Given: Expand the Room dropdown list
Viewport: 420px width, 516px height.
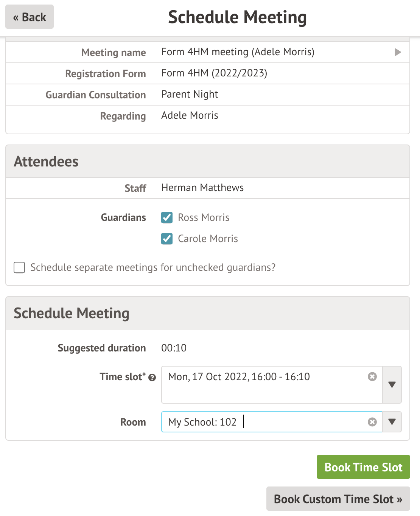Looking at the screenshot, I should [392, 422].
